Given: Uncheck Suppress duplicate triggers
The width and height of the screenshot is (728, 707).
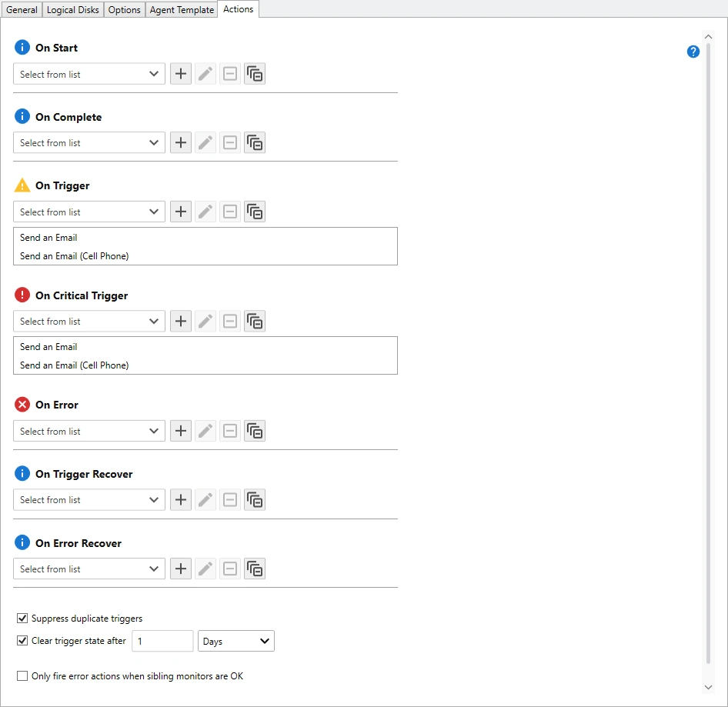Looking at the screenshot, I should [x=22, y=618].
